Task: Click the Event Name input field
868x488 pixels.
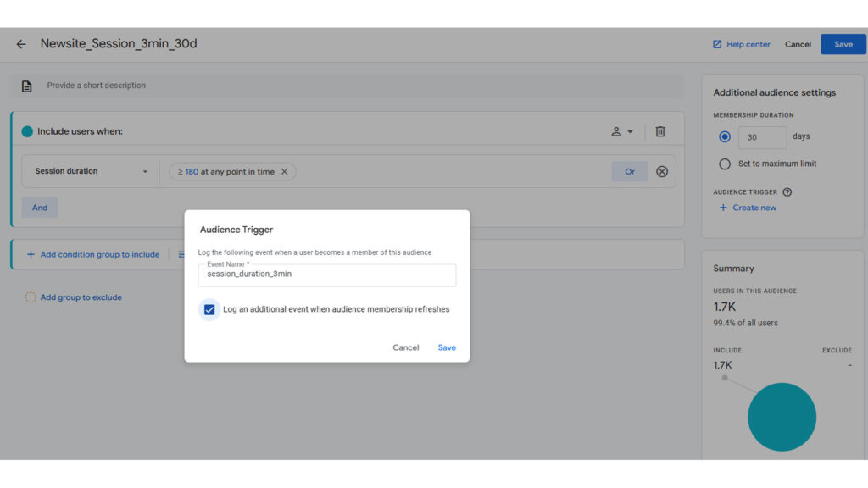Action: [327, 275]
